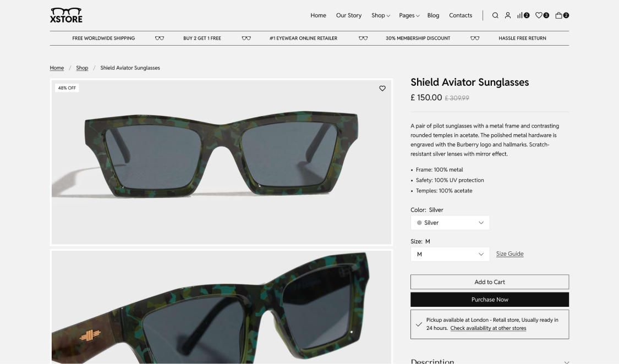Click the XSTORE logo
The image size is (619, 364).
(x=66, y=15)
